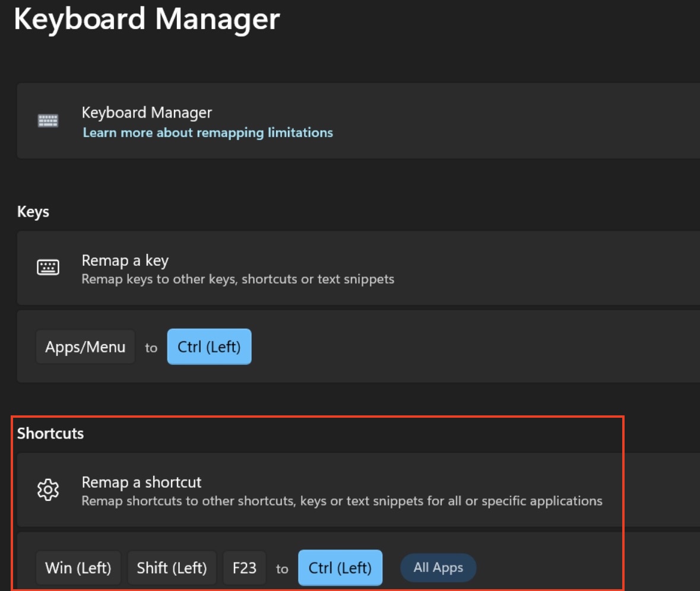Click the "to" label after F23

click(282, 569)
